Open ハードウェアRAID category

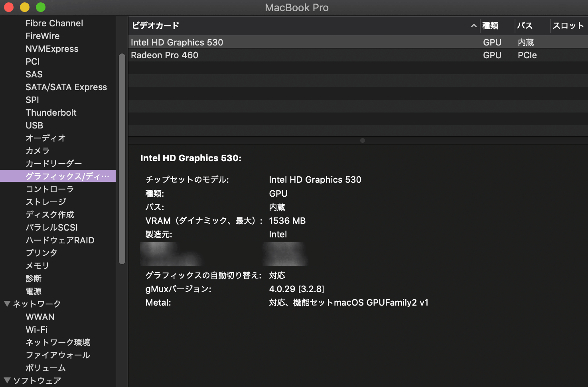click(60, 240)
